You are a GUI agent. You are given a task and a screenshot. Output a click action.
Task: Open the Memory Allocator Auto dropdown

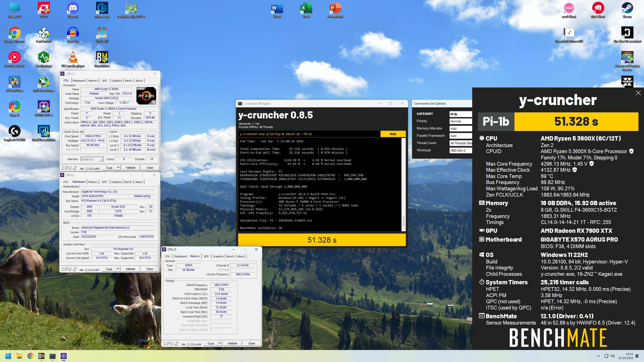[461, 128]
